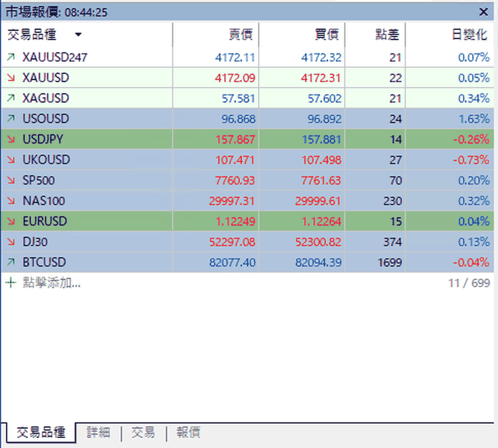Click the up-arrow icon beside USOUSD
This screenshot has height=448, width=498.
pyautogui.click(x=11, y=118)
